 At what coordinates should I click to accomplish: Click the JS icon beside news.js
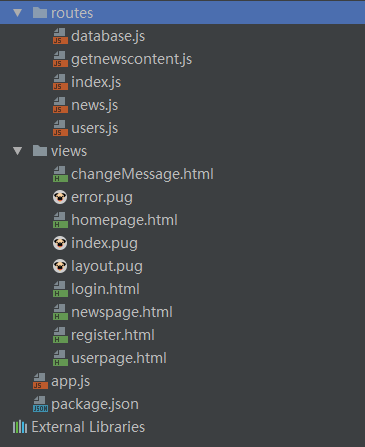60,105
